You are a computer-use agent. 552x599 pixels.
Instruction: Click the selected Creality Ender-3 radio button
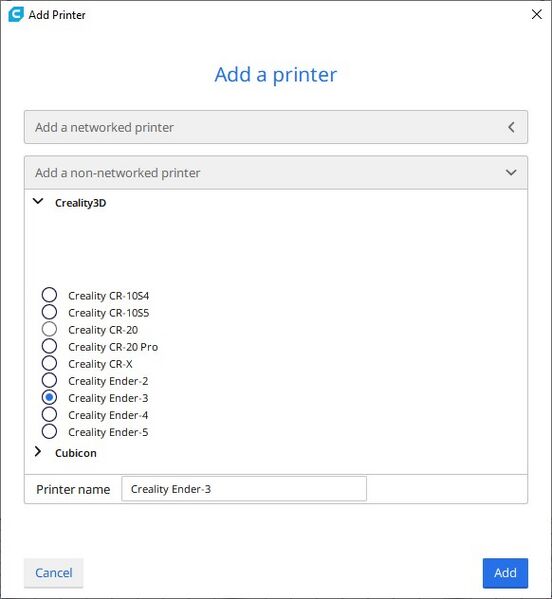(49, 397)
